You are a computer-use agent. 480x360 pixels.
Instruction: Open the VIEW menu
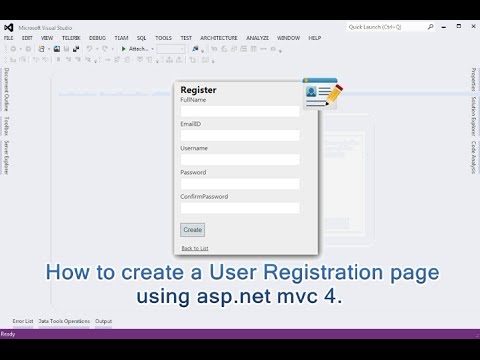point(47,38)
